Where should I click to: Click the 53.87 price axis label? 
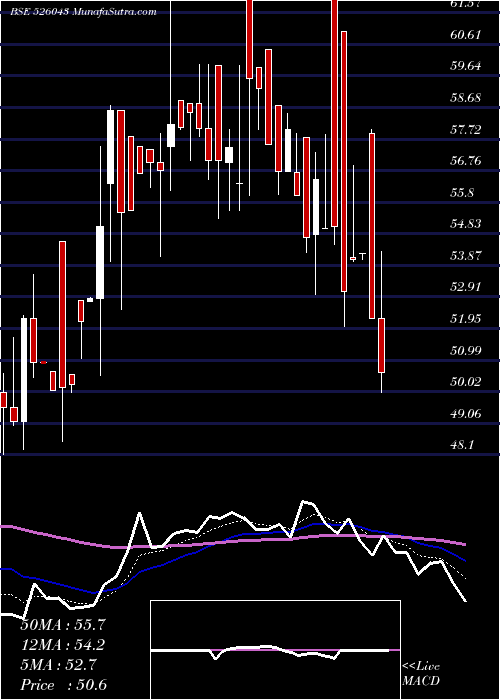[466, 256]
